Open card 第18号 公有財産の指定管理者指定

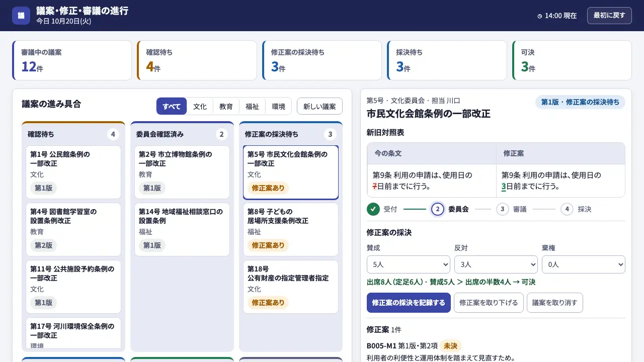coord(291,287)
